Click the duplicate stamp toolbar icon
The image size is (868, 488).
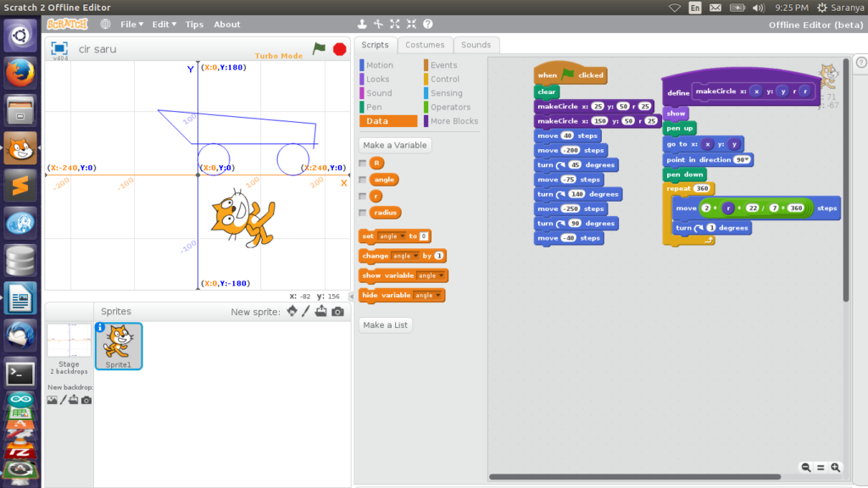point(363,25)
